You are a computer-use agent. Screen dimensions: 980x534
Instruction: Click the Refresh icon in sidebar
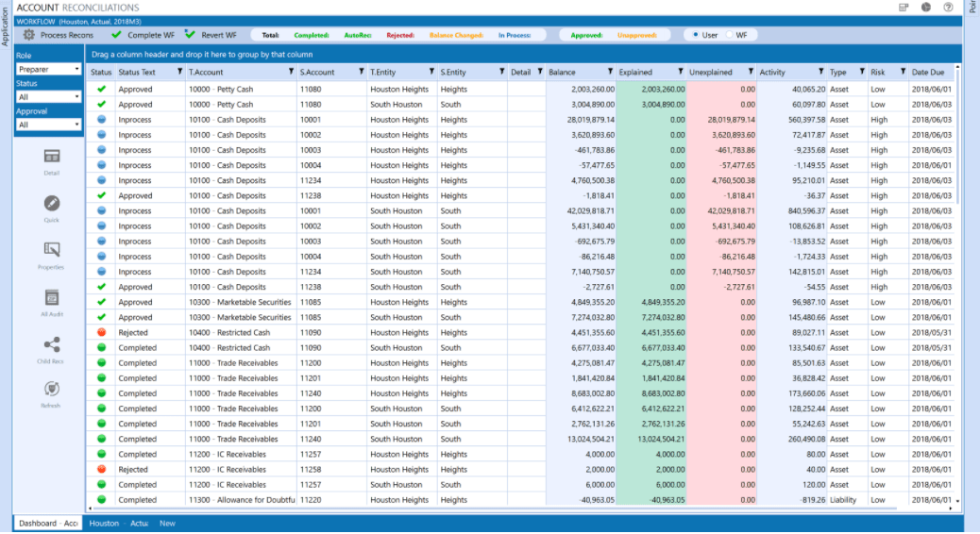point(52,390)
